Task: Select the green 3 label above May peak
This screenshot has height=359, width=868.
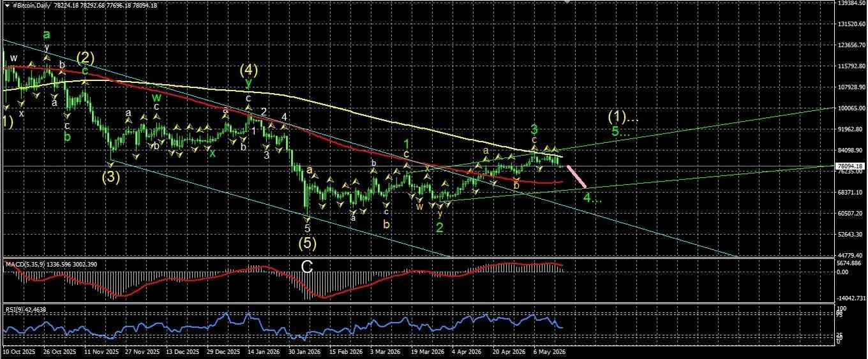Action: click(x=534, y=129)
